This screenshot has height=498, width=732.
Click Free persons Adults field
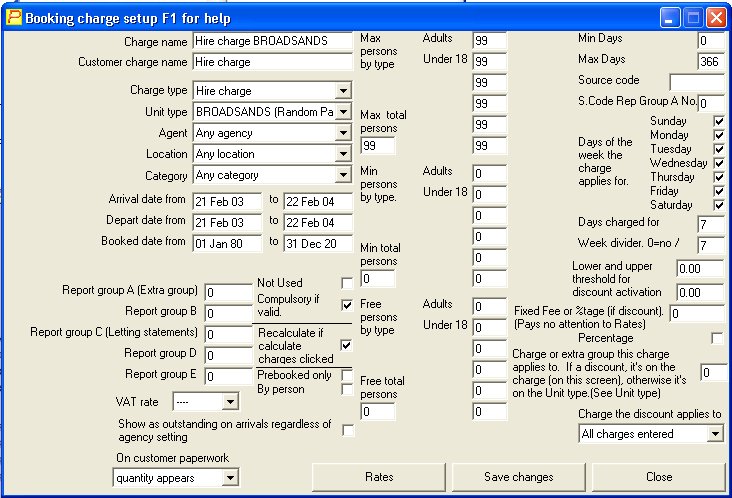pyautogui.click(x=489, y=307)
